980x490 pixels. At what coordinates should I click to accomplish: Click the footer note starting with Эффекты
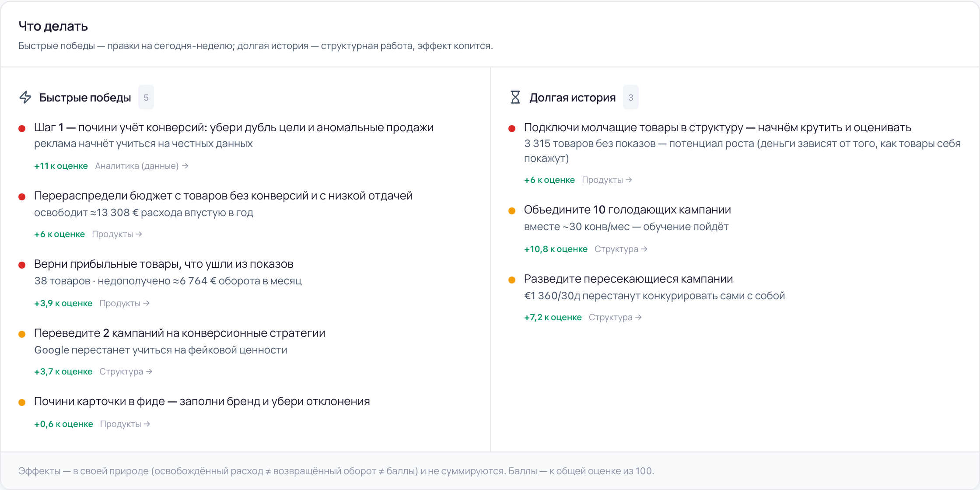click(336, 471)
